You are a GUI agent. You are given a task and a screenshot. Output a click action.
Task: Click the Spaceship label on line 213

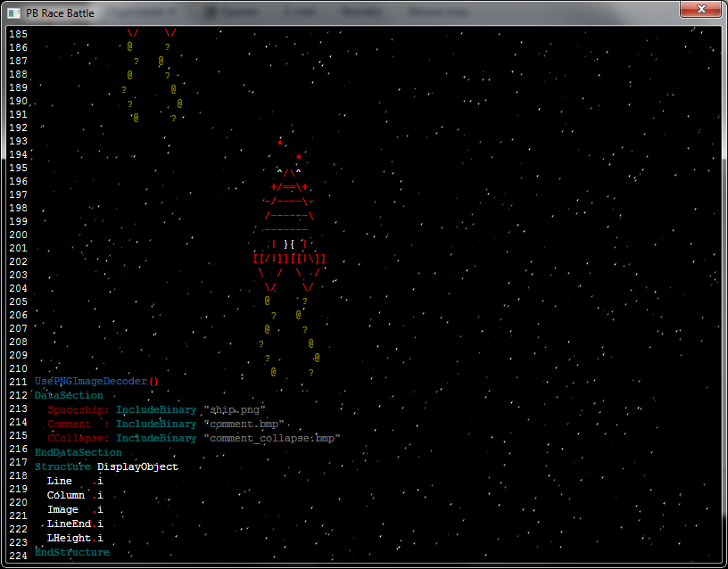click(x=79, y=410)
